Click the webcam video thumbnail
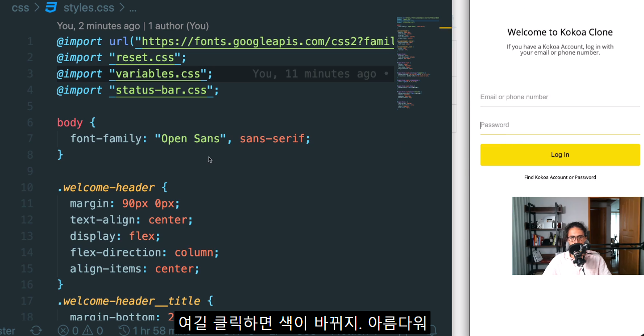 [578, 236]
